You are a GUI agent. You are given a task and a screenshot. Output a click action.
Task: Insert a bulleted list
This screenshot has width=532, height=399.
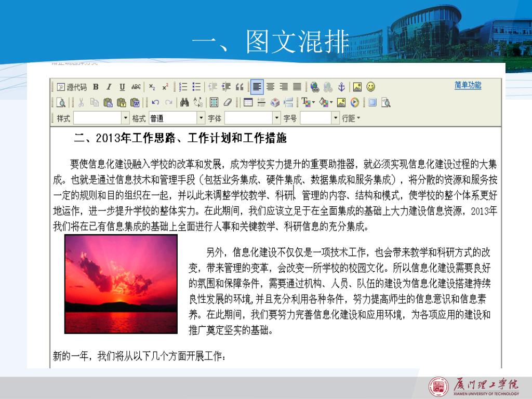click(196, 87)
